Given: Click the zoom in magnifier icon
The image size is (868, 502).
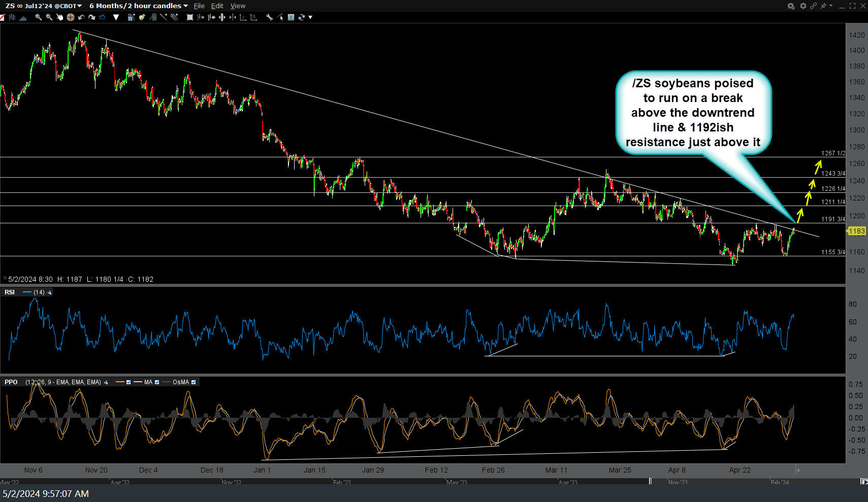Looking at the screenshot, I should coord(38,17).
